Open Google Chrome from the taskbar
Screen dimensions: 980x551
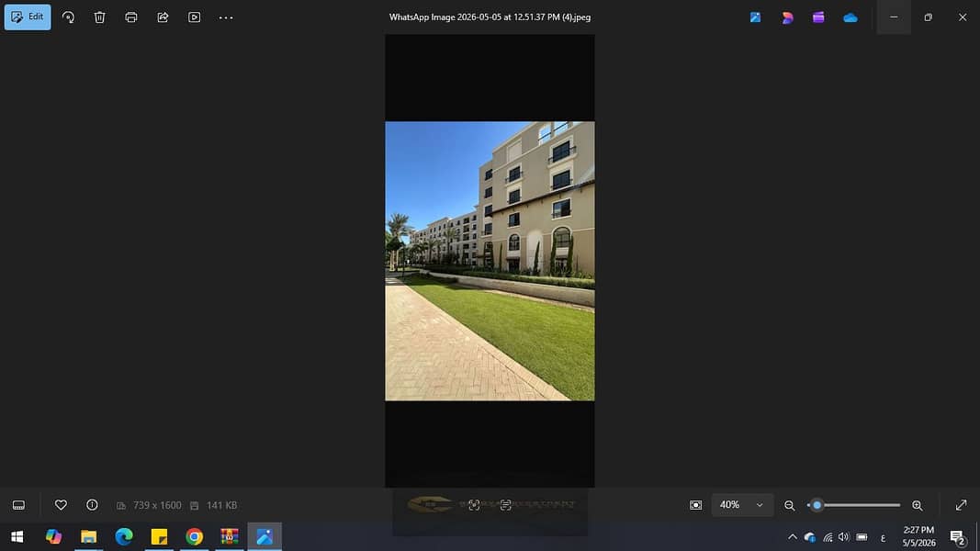click(195, 536)
